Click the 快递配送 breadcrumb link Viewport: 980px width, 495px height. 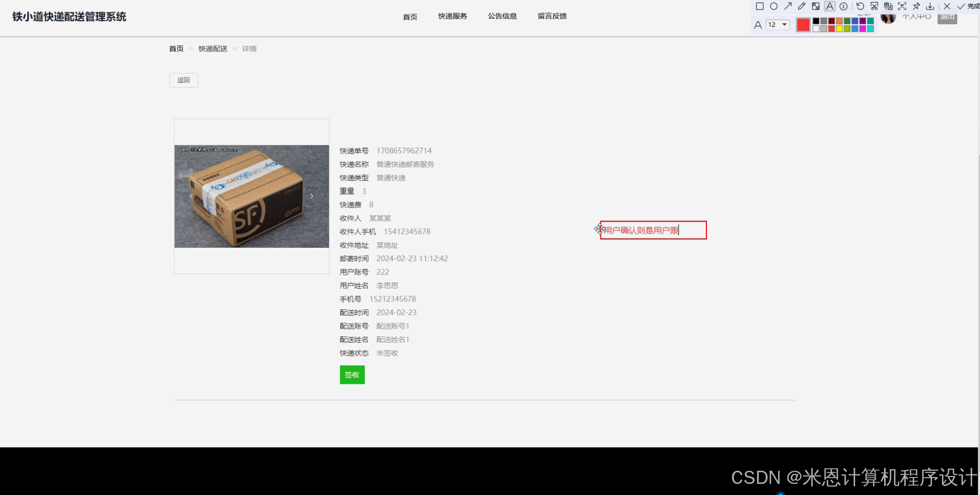pos(212,48)
